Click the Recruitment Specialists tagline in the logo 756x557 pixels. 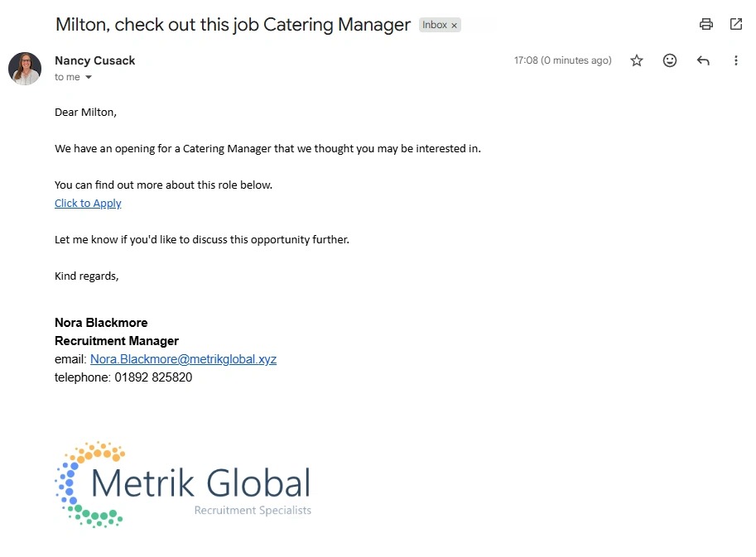(253, 511)
